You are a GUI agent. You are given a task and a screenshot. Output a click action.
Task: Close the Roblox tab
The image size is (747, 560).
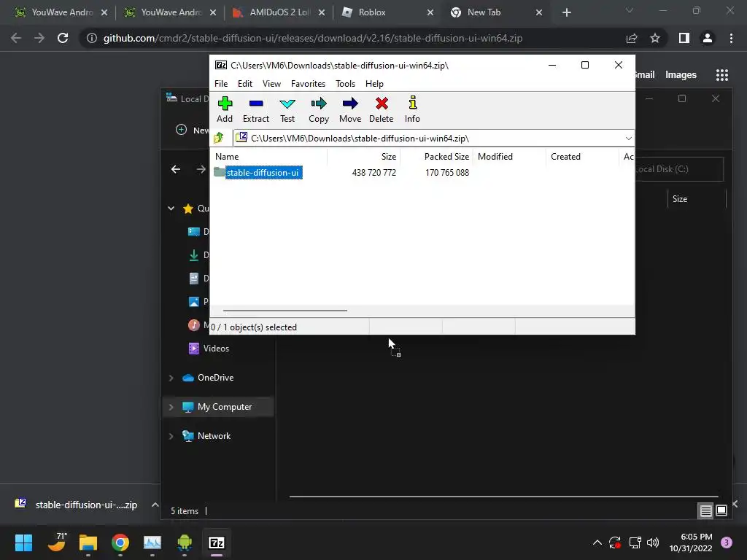pos(430,12)
